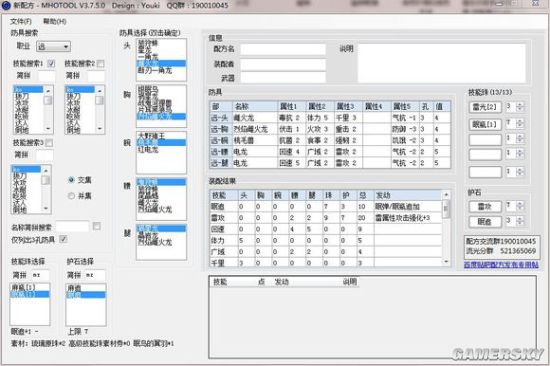Click the 简拼 input under 护石选择
The width and height of the screenshot is (550, 366).
pos(95,275)
